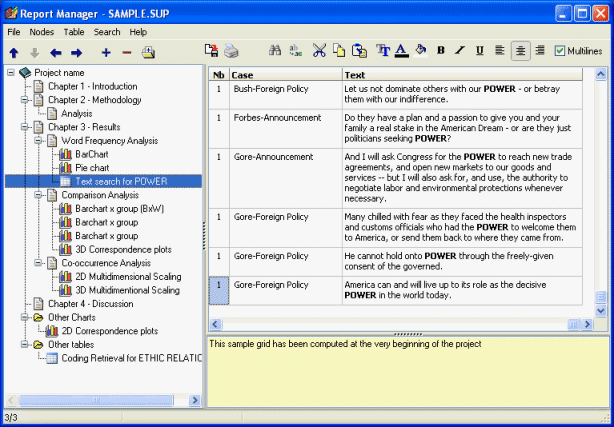Collapse the Chapter 3 - Results node

(x=25, y=127)
